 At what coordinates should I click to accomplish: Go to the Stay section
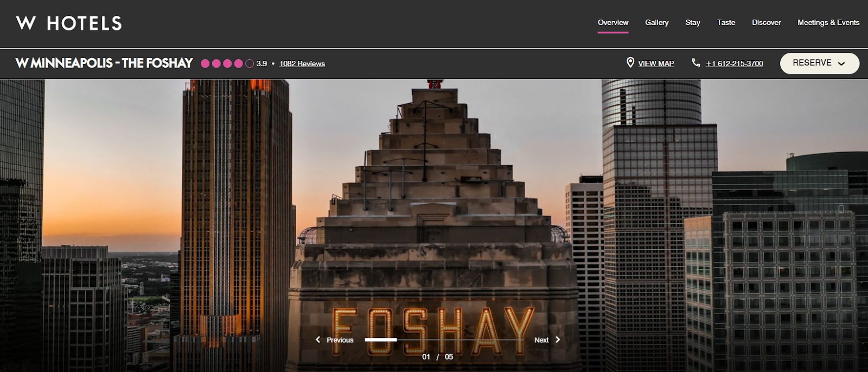click(x=692, y=23)
